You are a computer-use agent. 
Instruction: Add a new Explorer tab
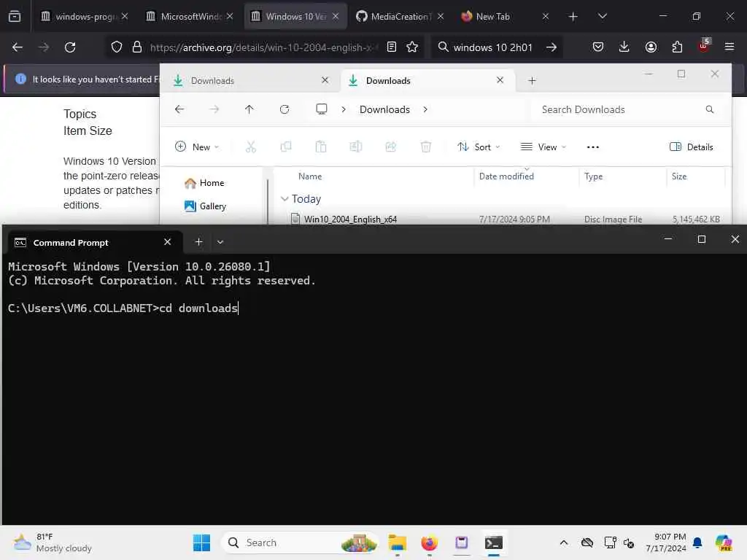pos(532,80)
